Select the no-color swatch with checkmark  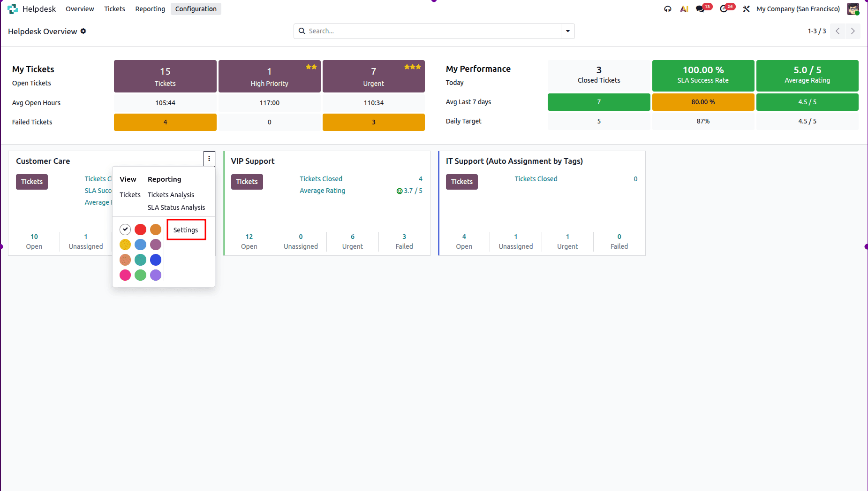click(125, 230)
